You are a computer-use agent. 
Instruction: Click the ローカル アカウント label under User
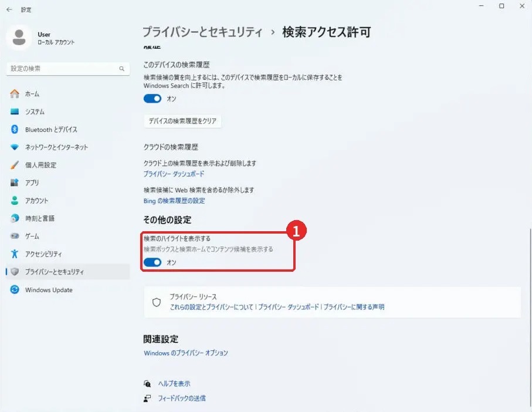point(56,42)
